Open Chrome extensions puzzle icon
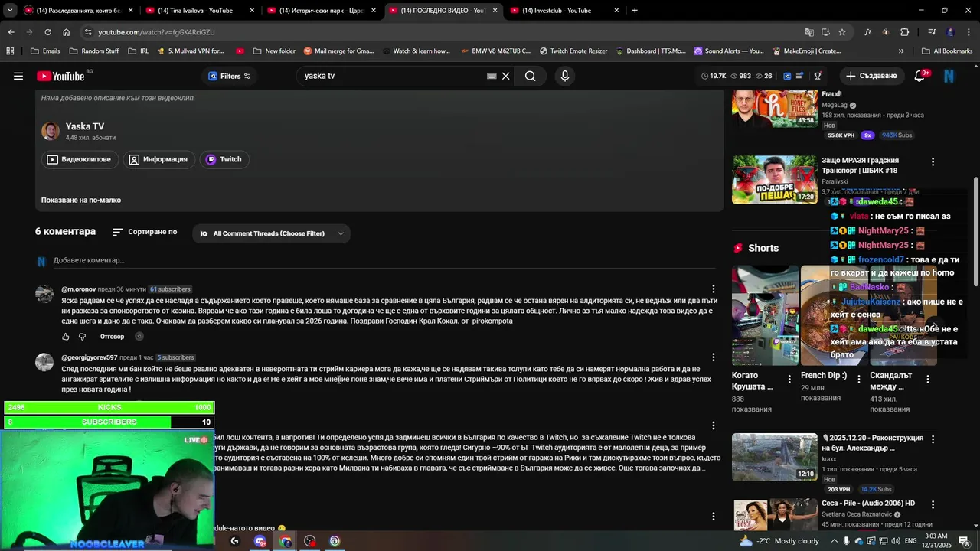The width and height of the screenshot is (980, 551). coord(905,32)
